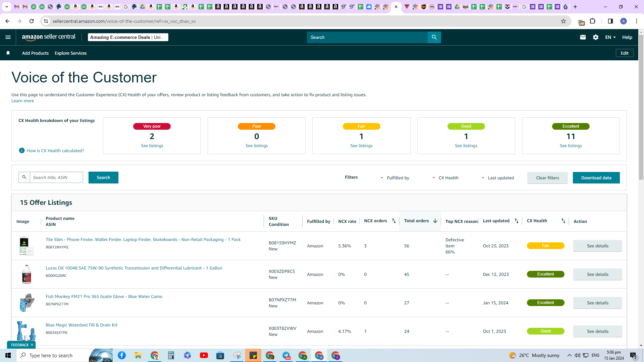Screen dimensions: 644x362
Task: Click the CX Health info icon
Action: click(x=22, y=150)
